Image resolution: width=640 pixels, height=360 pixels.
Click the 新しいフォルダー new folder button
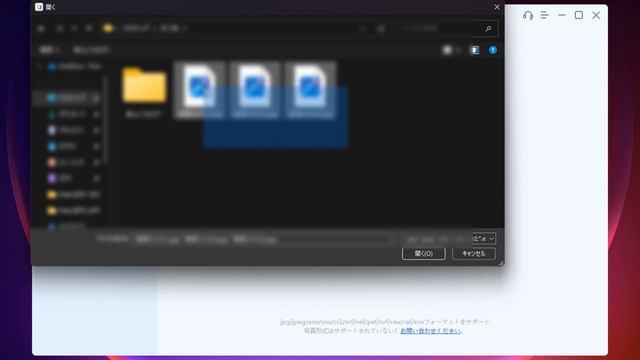pos(91,50)
